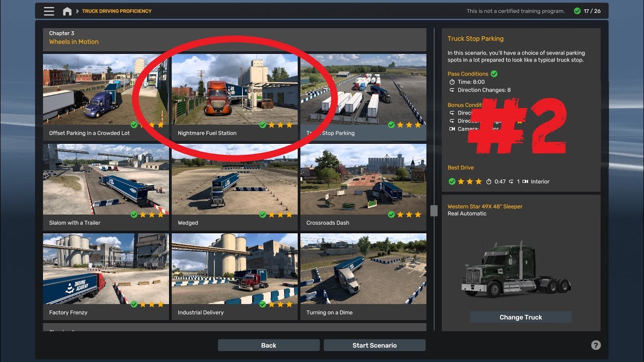
Task: Click the Western Star truck preview image
Action: [x=516, y=269]
